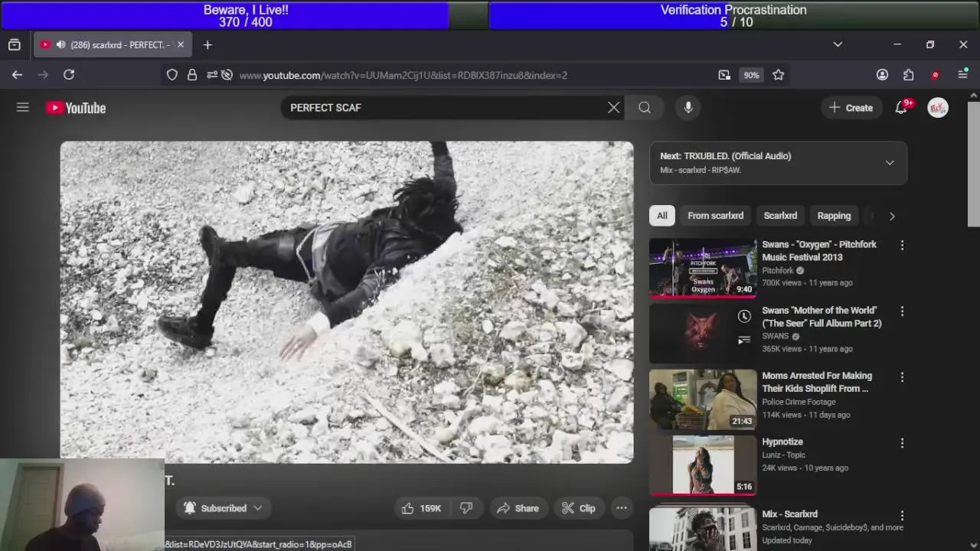
Task: Reload the page with refresh icon
Action: pos(69,75)
